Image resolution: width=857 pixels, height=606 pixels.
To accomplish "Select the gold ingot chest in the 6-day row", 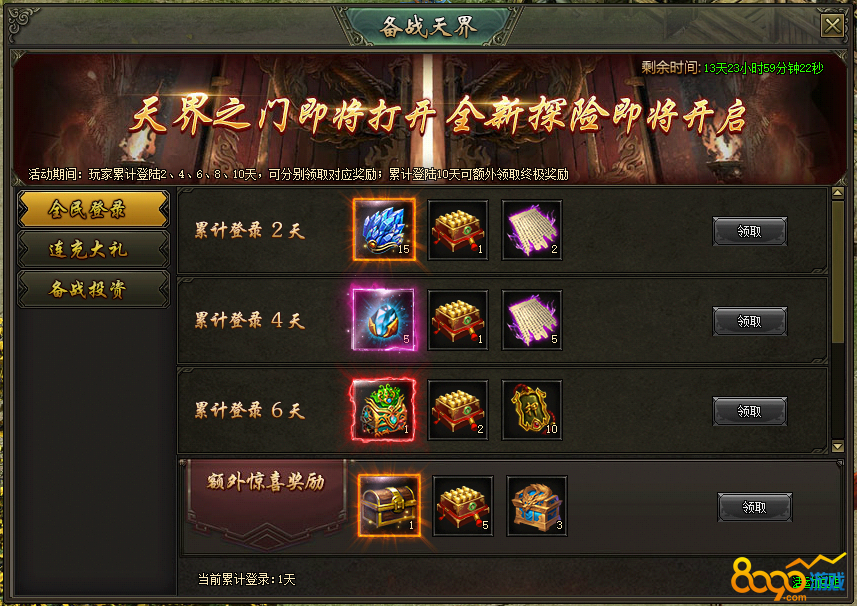I will 457,410.
